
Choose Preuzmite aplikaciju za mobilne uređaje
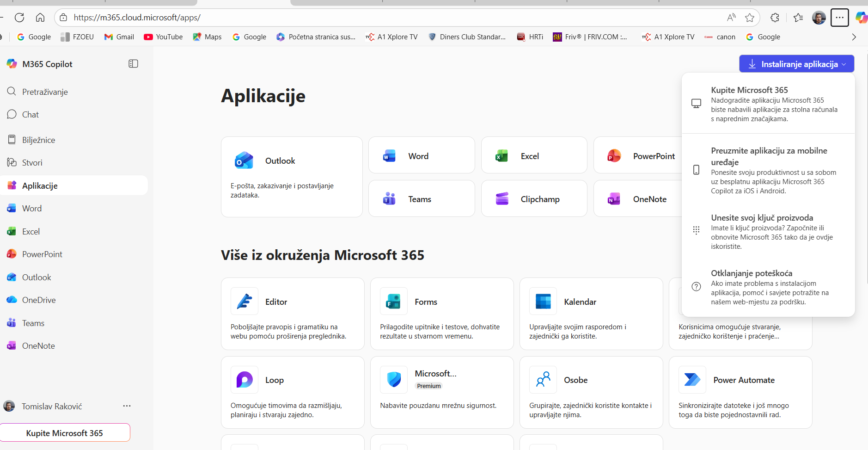(x=768, y=170)
